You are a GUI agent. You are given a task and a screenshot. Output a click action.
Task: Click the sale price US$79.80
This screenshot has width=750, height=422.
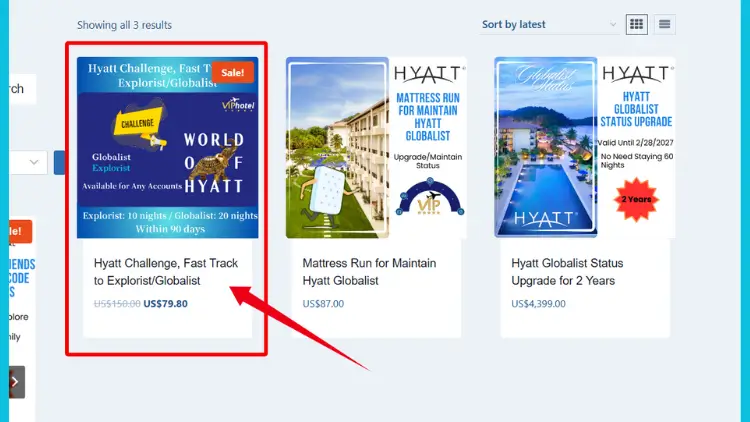tap(165, 303)
